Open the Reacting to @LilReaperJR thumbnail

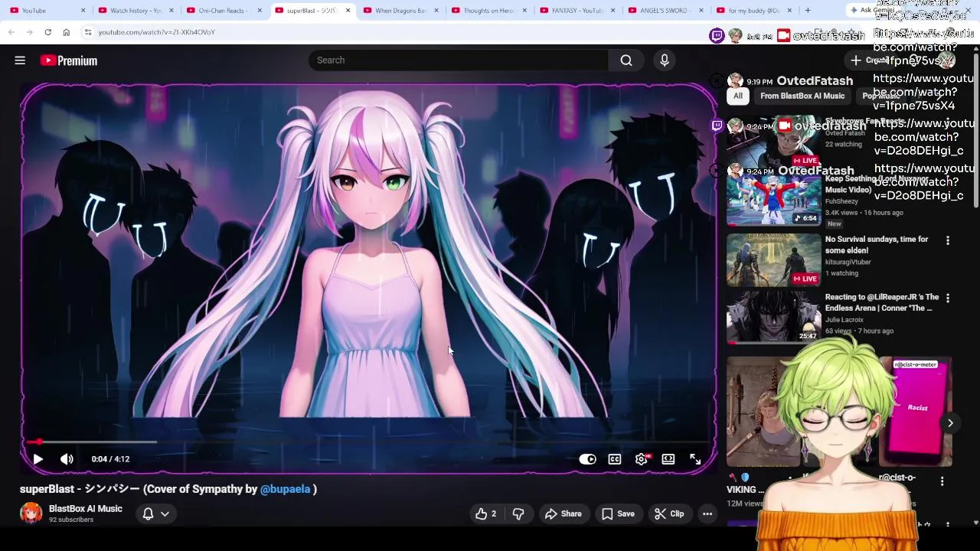tap(773, 317)
